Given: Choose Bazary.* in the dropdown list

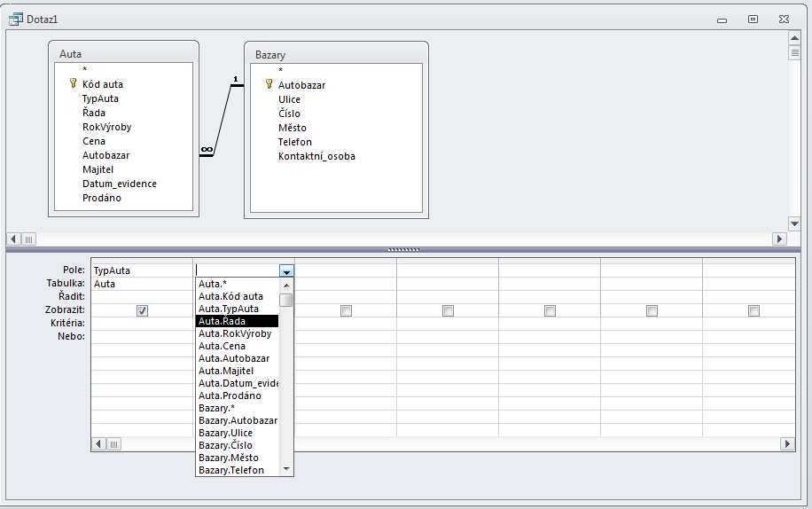Looking at the screenshot, I should (x=238, y=408).
